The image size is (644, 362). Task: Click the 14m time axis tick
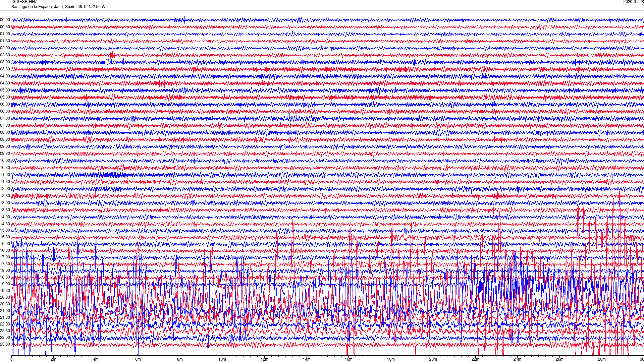coord(307,359)
